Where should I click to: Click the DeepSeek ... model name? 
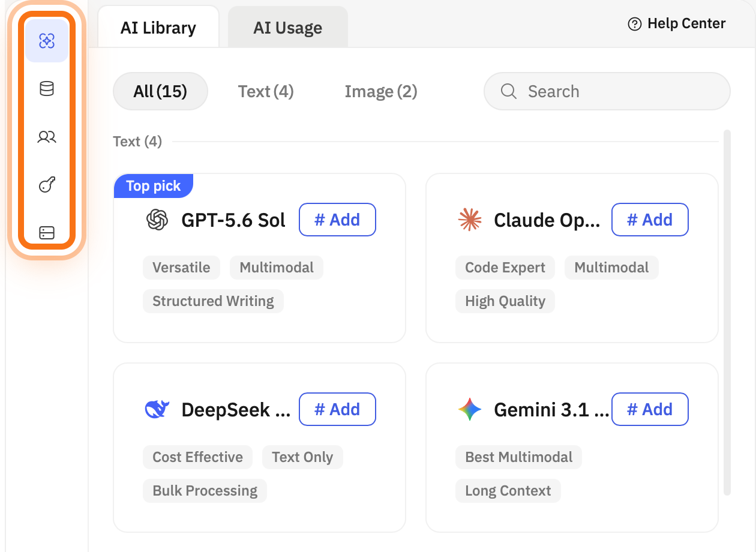point(236,410)
